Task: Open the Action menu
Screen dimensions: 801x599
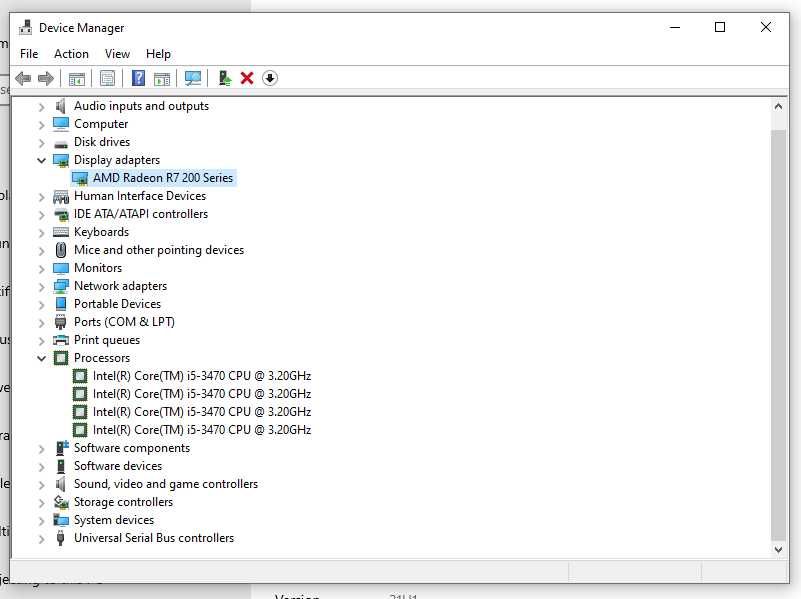Action: click(71, 54)
